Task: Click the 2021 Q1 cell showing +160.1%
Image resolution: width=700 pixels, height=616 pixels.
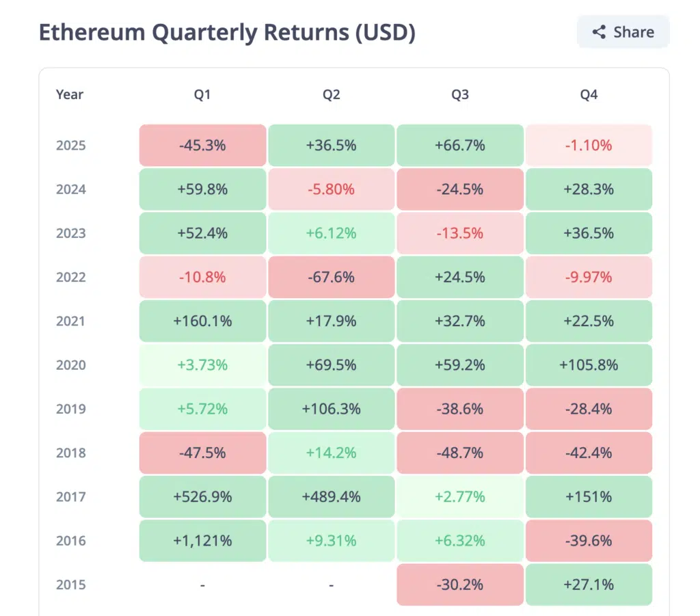Action: [x=202, y=321]
